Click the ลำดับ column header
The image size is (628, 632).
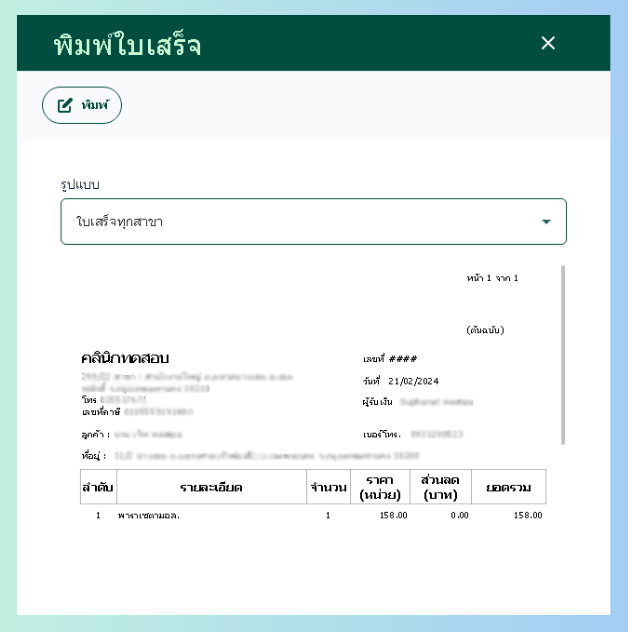98,487
